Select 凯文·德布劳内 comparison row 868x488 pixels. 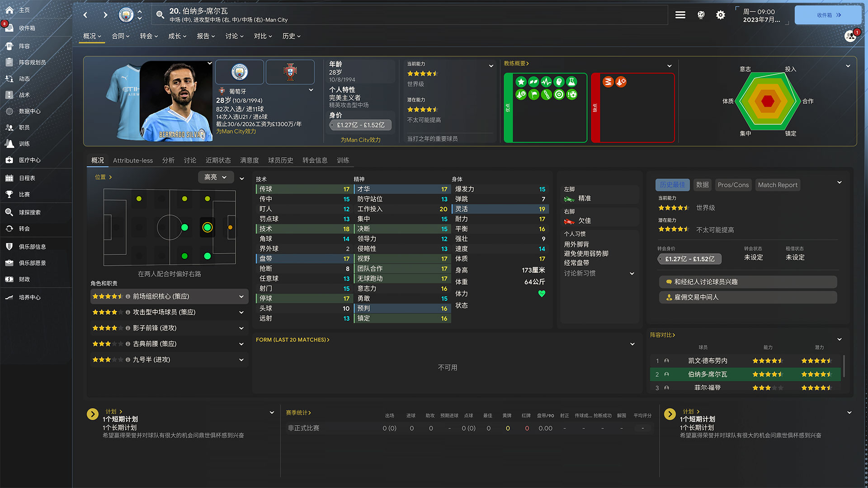(x=745, y=361)
